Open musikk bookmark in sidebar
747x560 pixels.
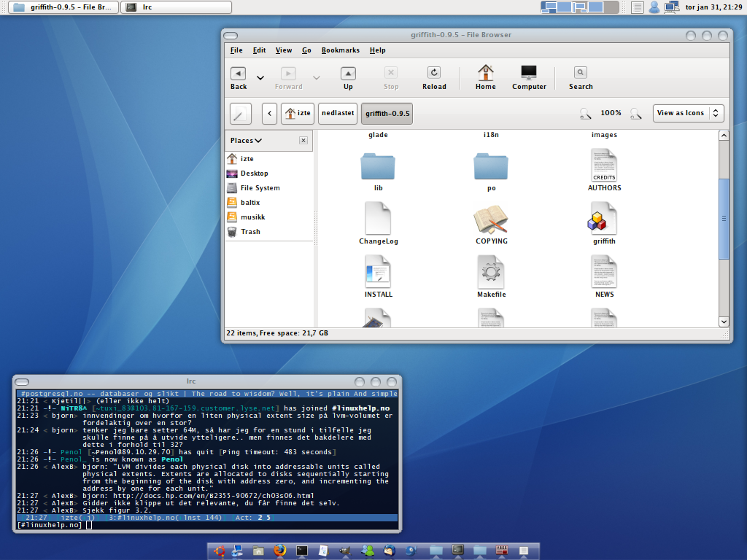[269, 217]
